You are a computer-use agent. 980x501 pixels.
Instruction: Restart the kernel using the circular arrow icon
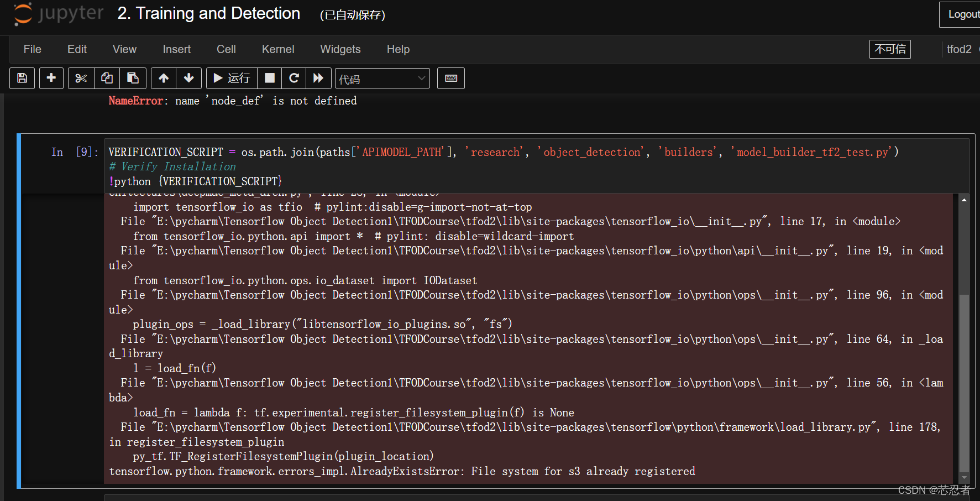point(294,78)
